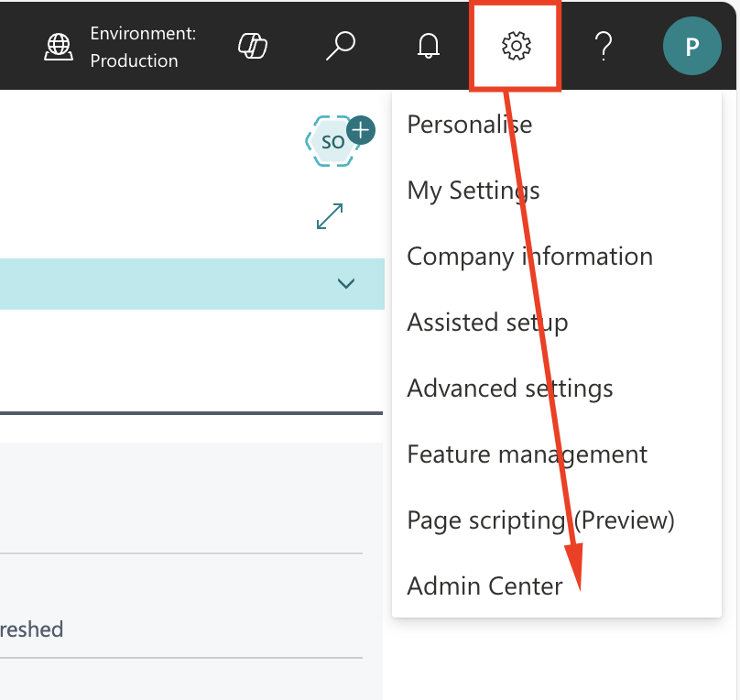Expand the teal bar chevron dropdown
Viewport: 740px width, 700px height.
[346, 283]
